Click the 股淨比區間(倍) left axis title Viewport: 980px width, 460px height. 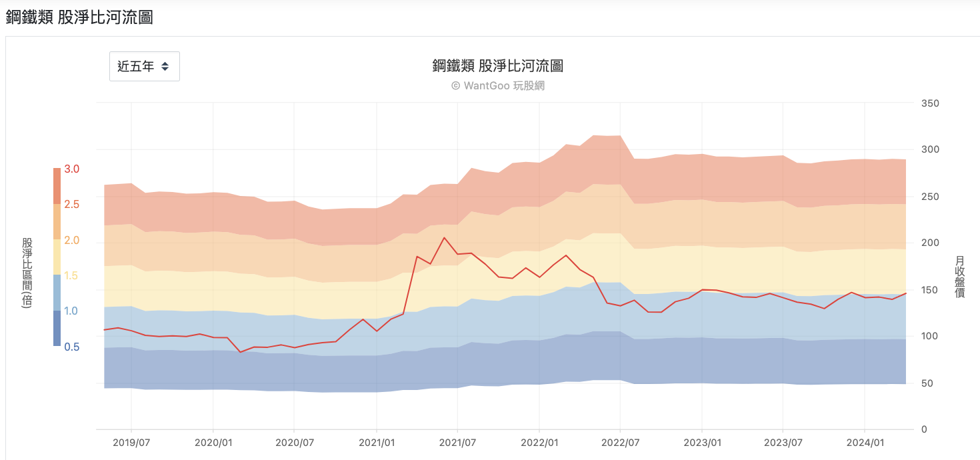pyautogui.click(x=27, y=273)
